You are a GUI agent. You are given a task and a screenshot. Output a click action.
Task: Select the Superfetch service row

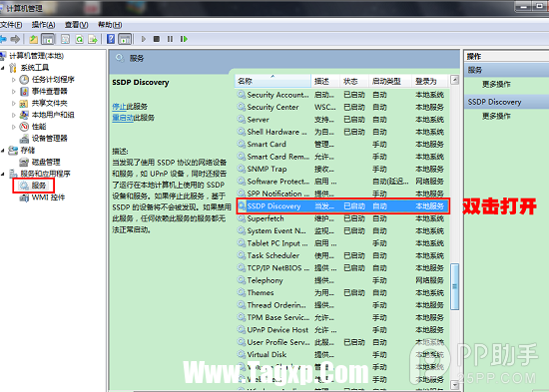coord(342,218)
